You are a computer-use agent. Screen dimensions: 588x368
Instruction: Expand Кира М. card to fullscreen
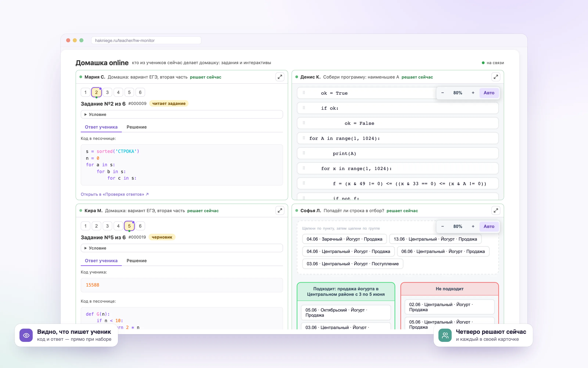click(x=280, y=210)
